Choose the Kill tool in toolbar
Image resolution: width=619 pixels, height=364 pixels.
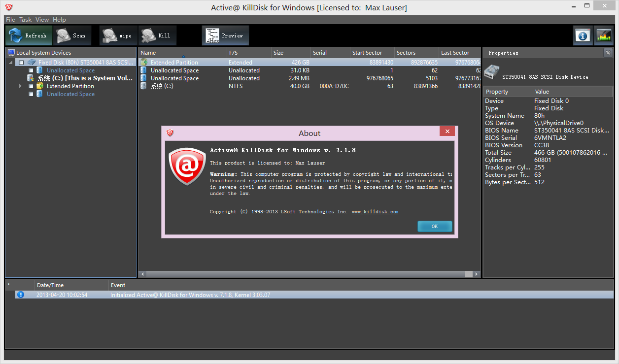tap(157, 35)
